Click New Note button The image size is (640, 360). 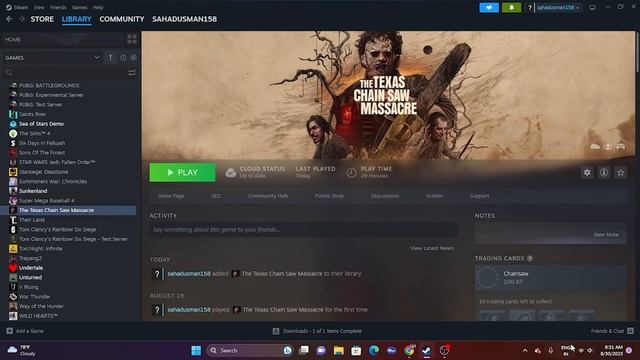[606, 235]
